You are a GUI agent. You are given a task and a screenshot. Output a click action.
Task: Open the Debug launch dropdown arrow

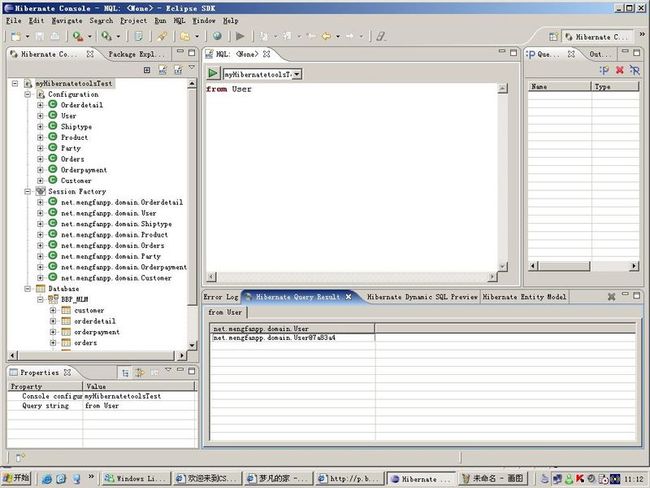tap(89, 36)
